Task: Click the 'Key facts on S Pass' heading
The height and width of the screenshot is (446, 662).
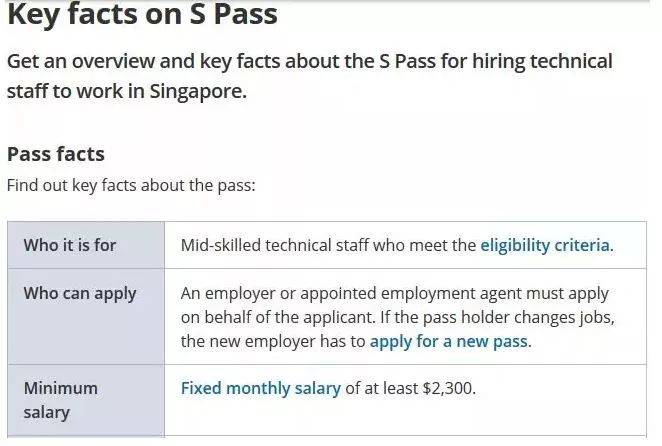Action: (142, 17)
